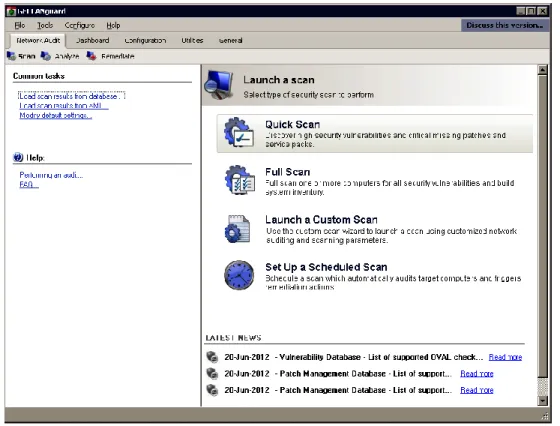560x426 pixels.
Task: Click the Help globe icon
Action: tap(18, 157)
